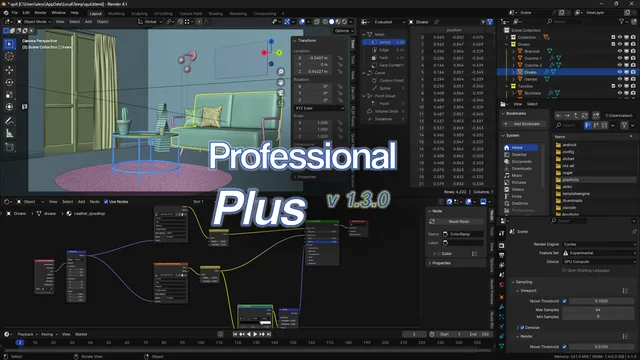Select Home in file browser System list
Screen dimensions: 640x360
521,148
